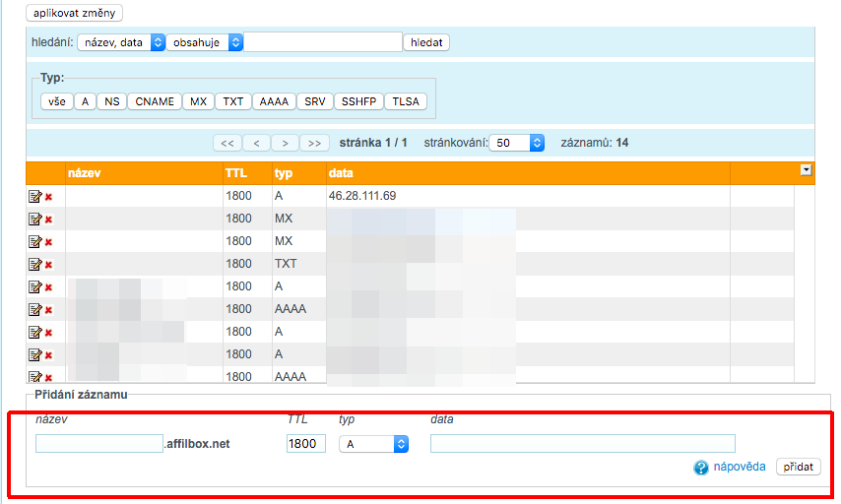Focus the subdomain name field before .affilbox.net
This screenshot has width=841, height=504.
tap(98, 444)
